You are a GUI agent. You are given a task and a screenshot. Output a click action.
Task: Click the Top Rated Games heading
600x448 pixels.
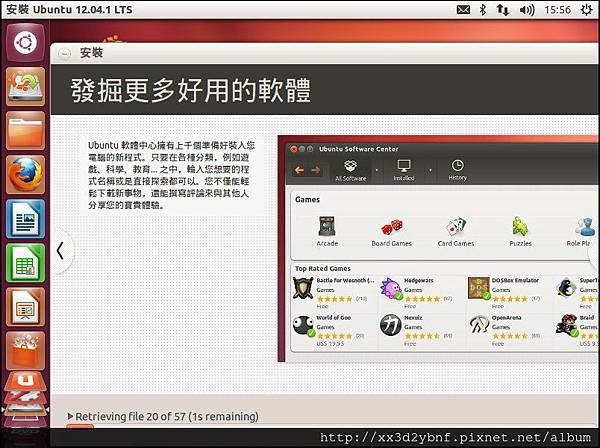point(323,269)
